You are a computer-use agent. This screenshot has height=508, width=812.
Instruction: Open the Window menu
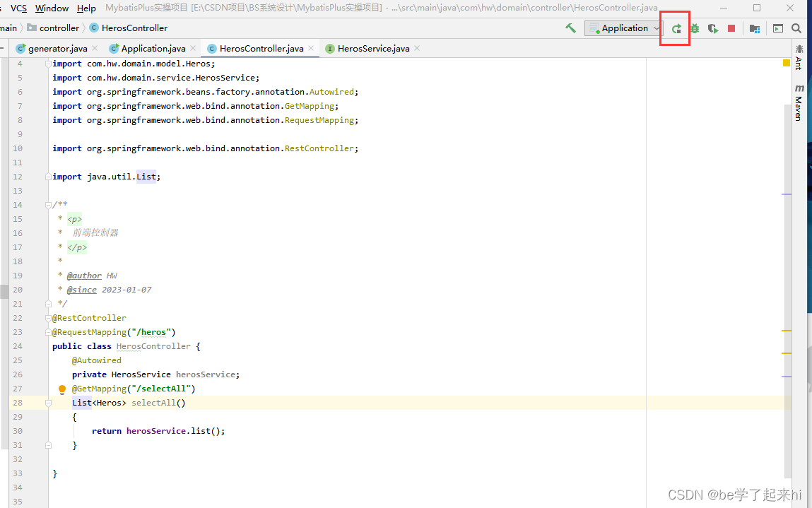click(52, 8)
